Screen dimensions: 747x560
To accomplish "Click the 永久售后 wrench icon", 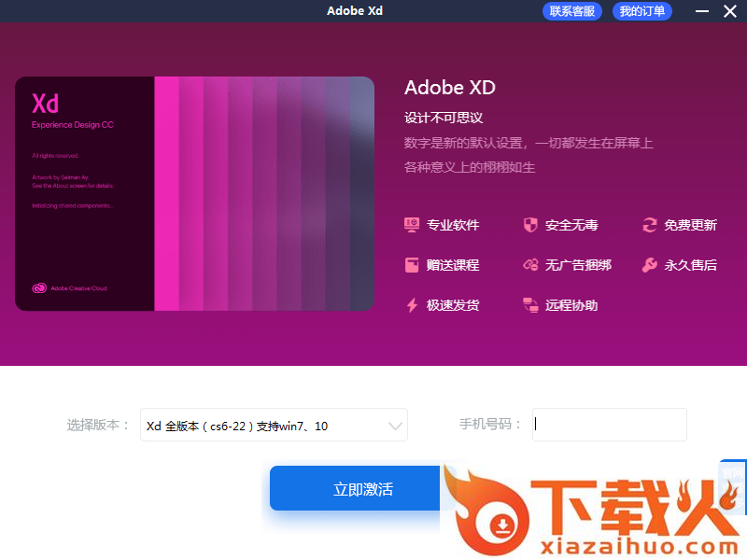I will (x=650, y=265).
